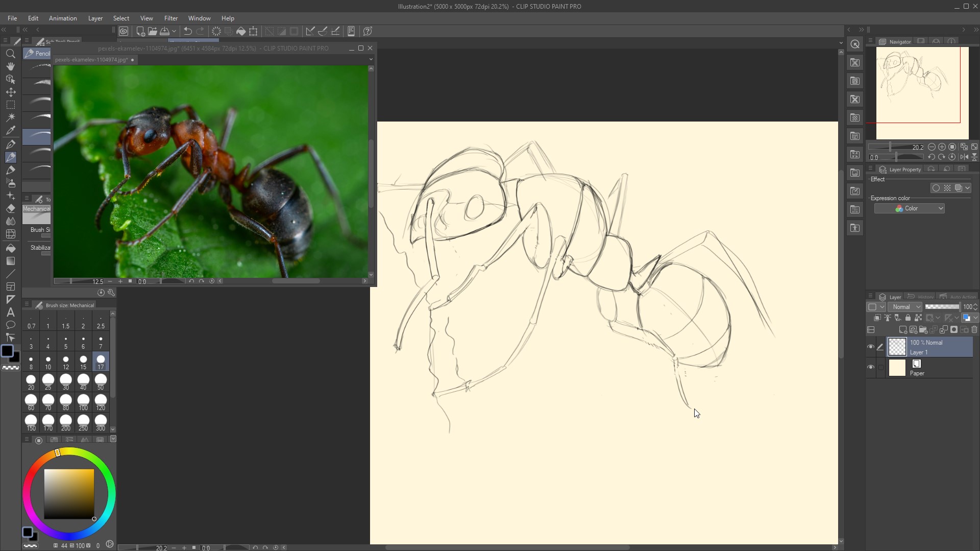The width and height of the screenshot is (980, 551).
Task: Toggle transparent color swatch below color chips
Action: (x=10, y=368)
